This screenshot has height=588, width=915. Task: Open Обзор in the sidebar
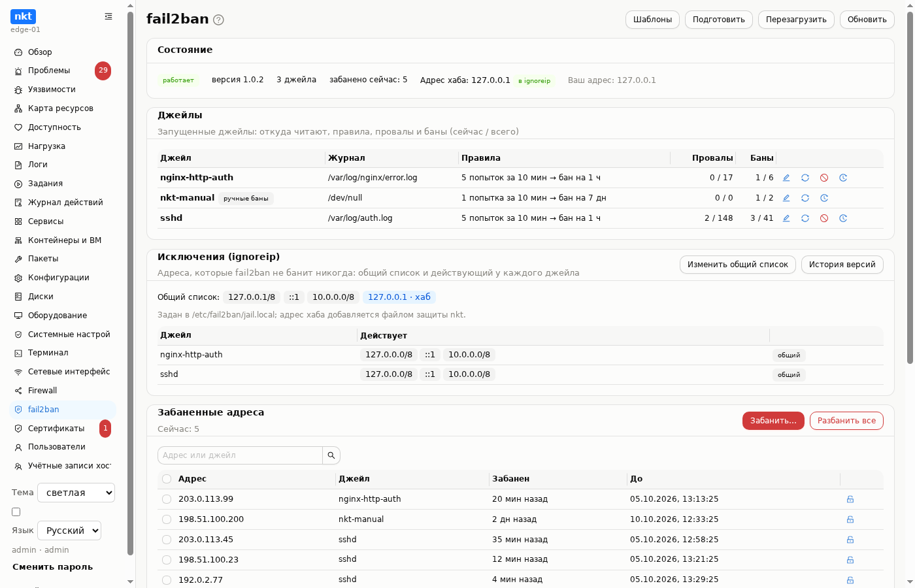tap(63, 52)
